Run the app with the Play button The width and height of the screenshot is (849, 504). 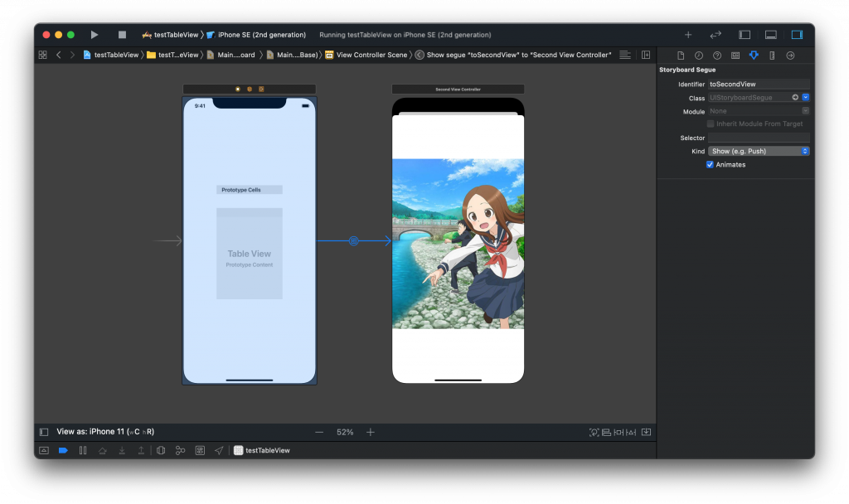click(95, 35)
